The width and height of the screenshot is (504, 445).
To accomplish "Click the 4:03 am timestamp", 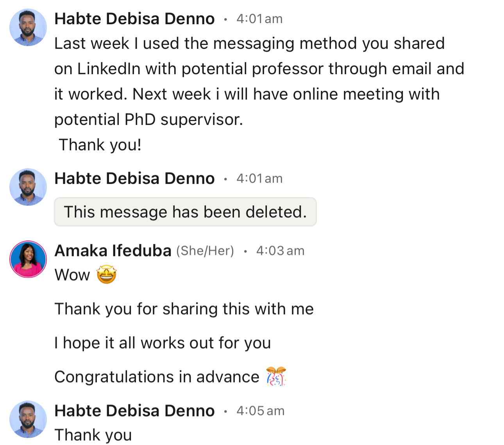I will pyautogui.click(x=280, y=251).
